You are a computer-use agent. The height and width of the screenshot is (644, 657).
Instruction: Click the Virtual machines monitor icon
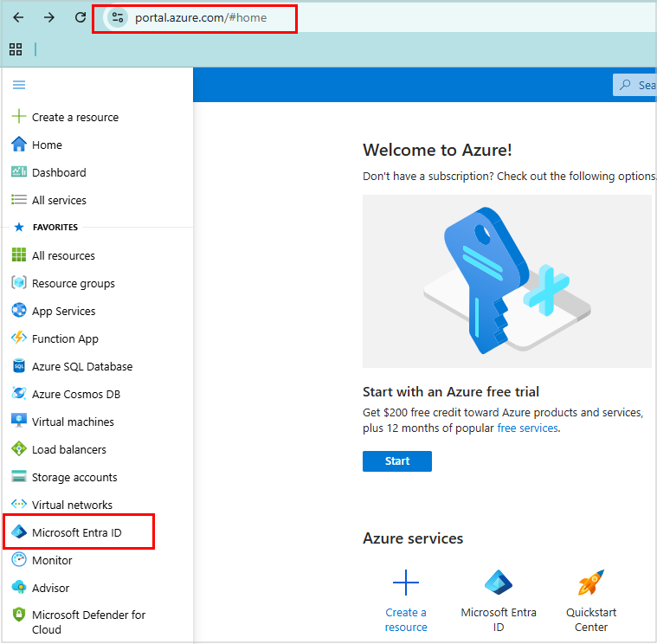click(x=19, y=421)
